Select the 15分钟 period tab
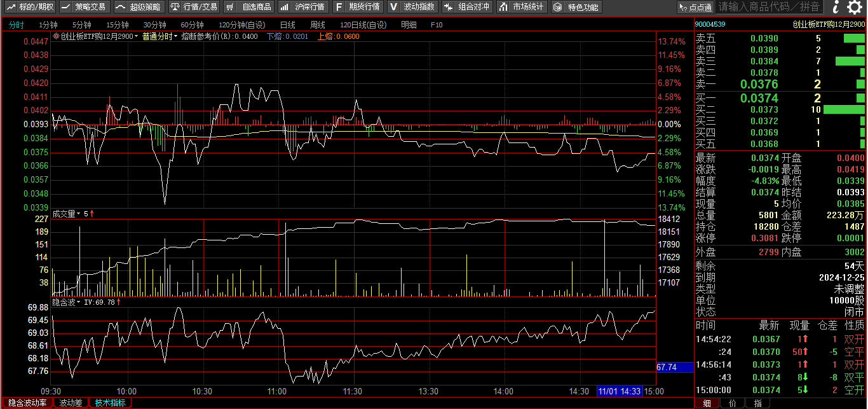 [x=117, y=25]
